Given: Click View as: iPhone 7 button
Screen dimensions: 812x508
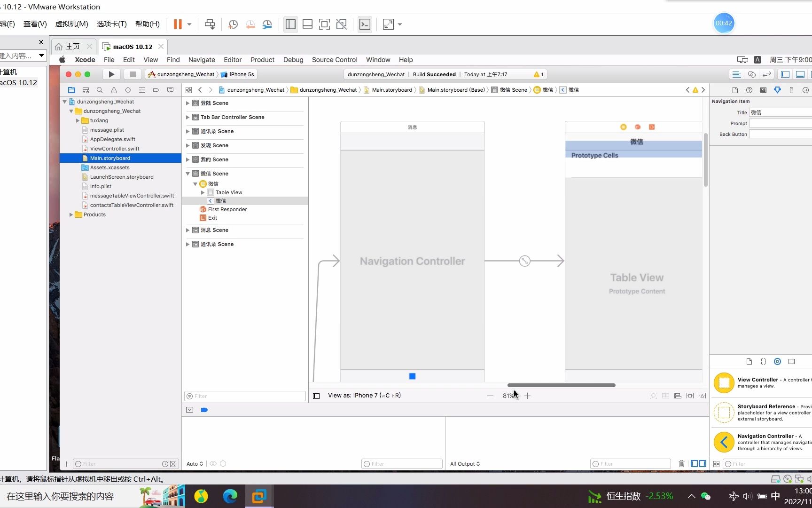Looking at the screenshot, I should tap(364, 396).
